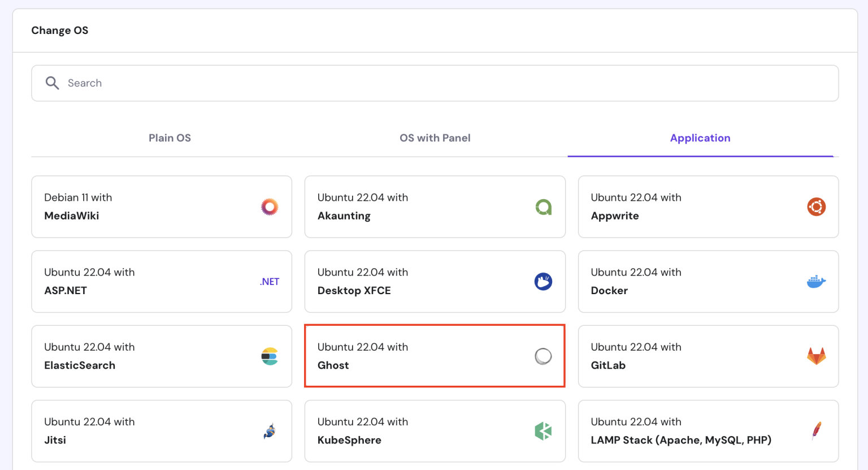Click the magnifying glass search icon
The height and width of the screenshot is (470, 868).
[52, 83]
